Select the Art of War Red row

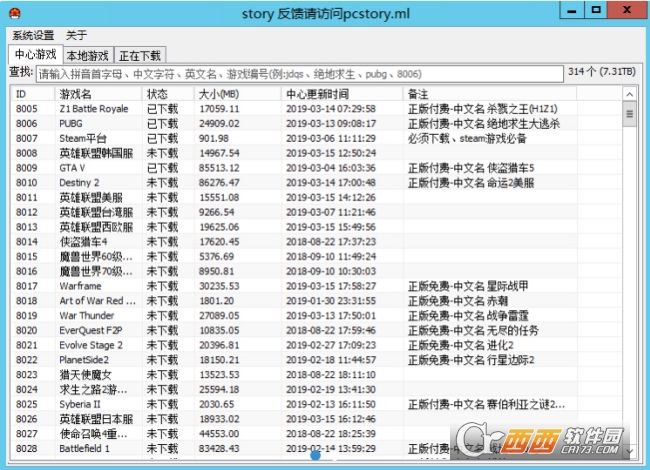tap(316, 301)
